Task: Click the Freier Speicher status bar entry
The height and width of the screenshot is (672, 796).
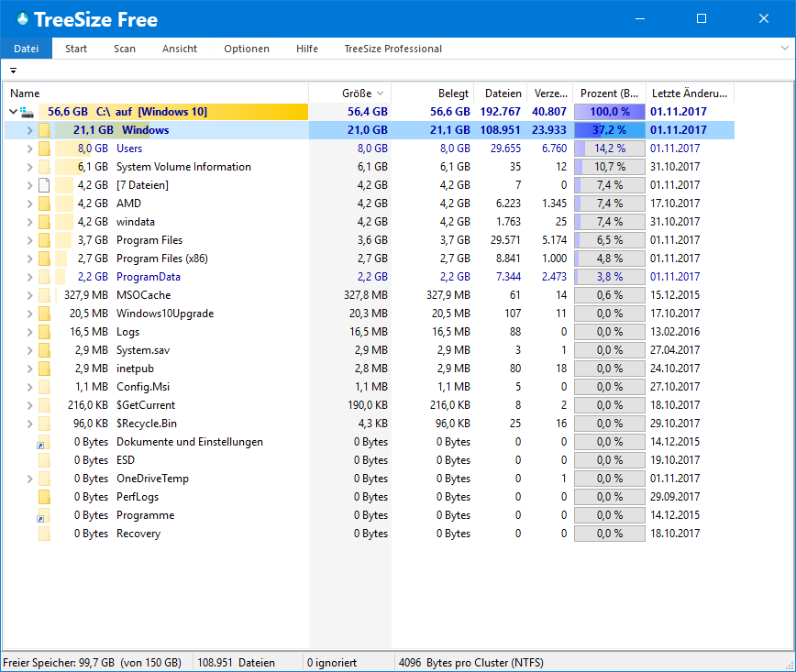Action: [x=93, y=663]
